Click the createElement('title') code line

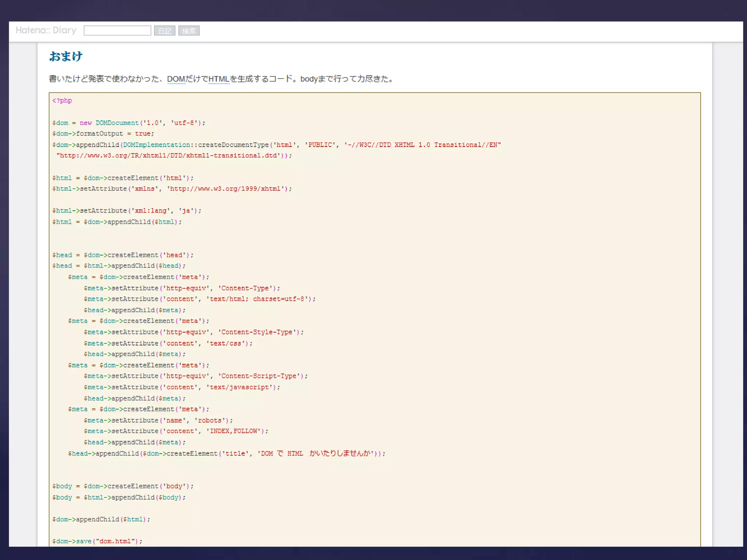tap(226, 454)
